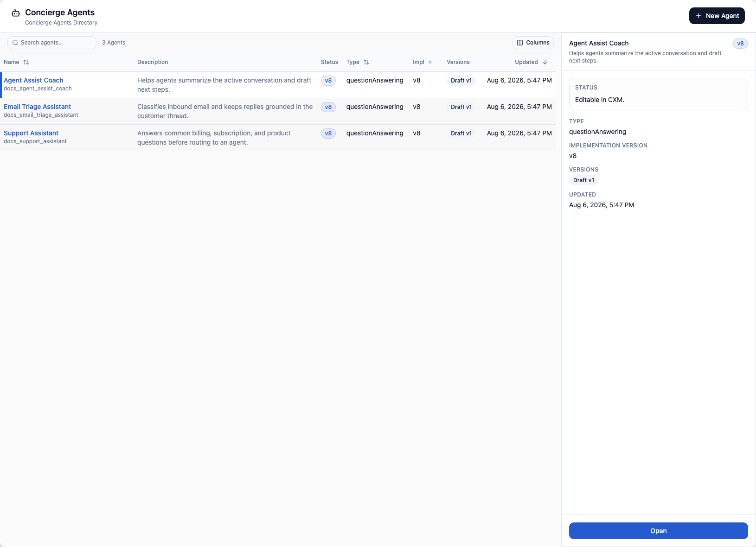Image resolution: width=756 pixels, height=547 pixels.
Task: Click Updated date in Support Assistant row
Action: pyautogui.click(x=519, y=133)
